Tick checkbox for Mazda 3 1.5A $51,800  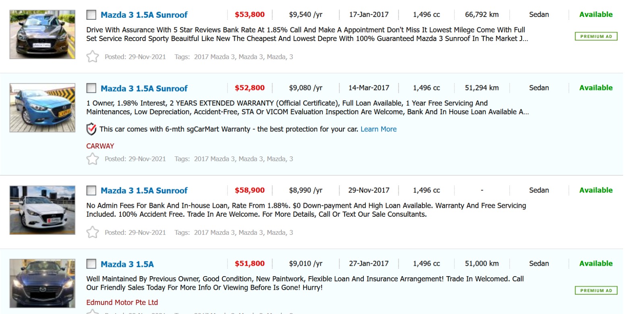click(x=91, y=264)
